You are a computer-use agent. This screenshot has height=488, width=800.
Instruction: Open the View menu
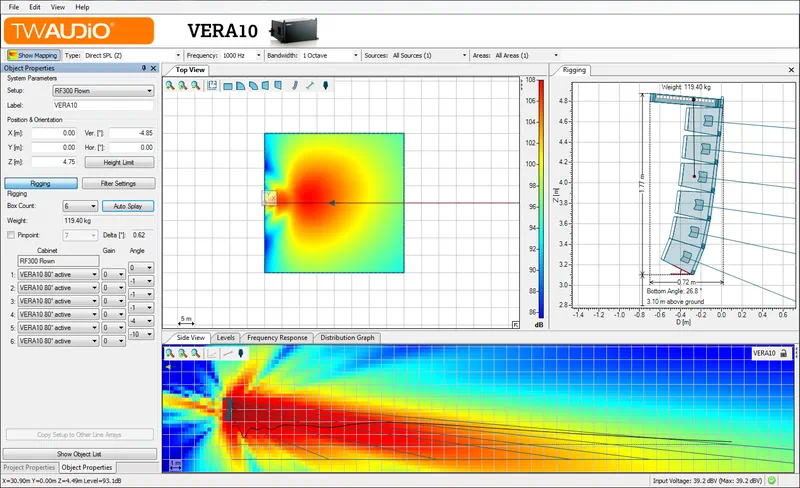click(58, 7)
